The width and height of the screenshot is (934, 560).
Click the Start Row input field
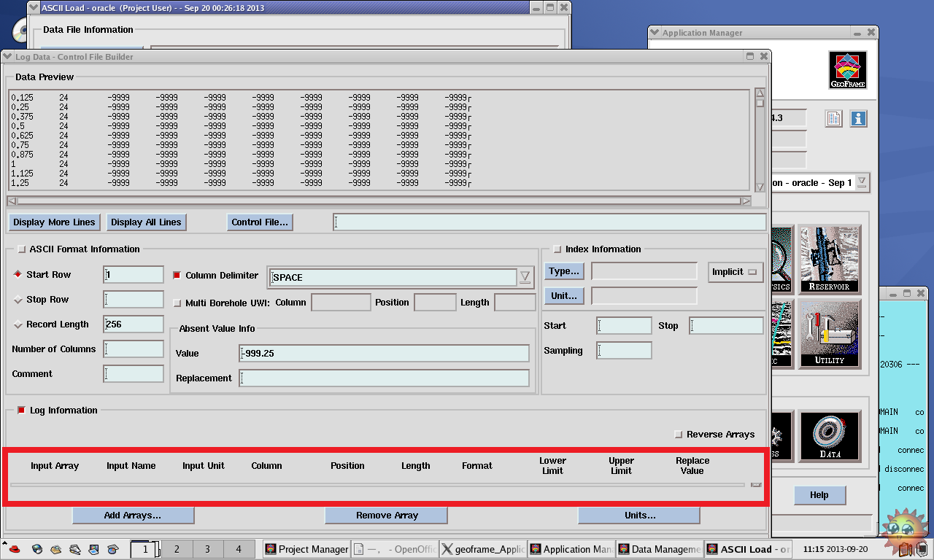click(x=134, y=275)
